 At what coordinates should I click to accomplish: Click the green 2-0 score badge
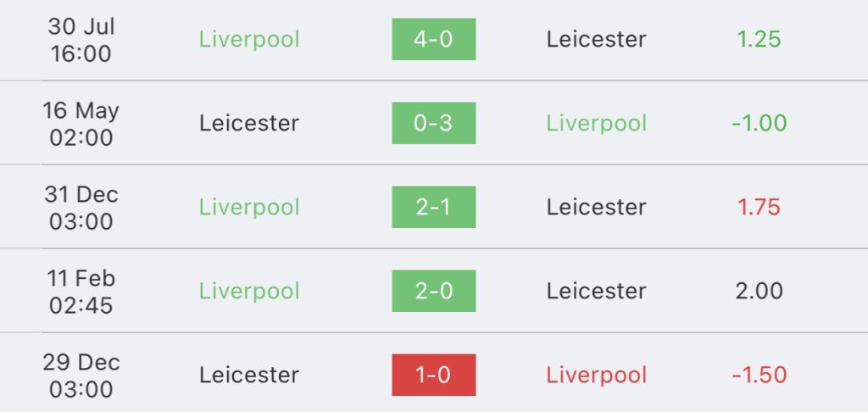coord(433,291)
